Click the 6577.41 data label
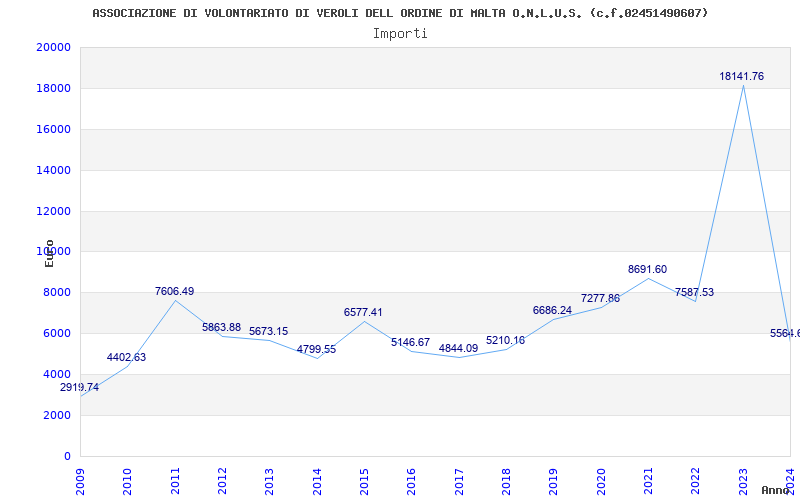Screen dimensions: 800x500 363,312
